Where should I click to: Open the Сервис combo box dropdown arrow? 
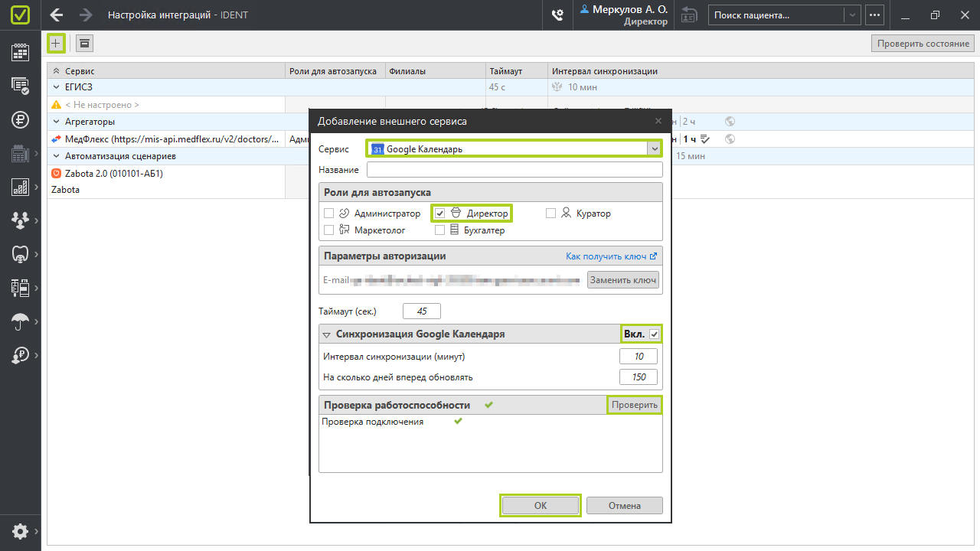coord(654,148)
